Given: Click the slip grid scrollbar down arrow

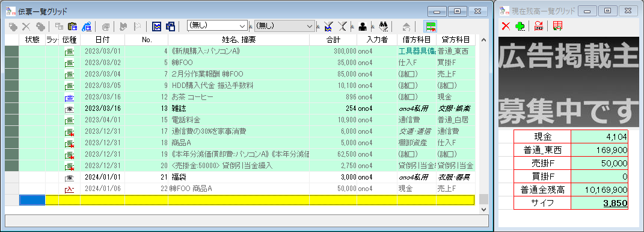Looking at the screenshot, I should (x=483, y=209).
